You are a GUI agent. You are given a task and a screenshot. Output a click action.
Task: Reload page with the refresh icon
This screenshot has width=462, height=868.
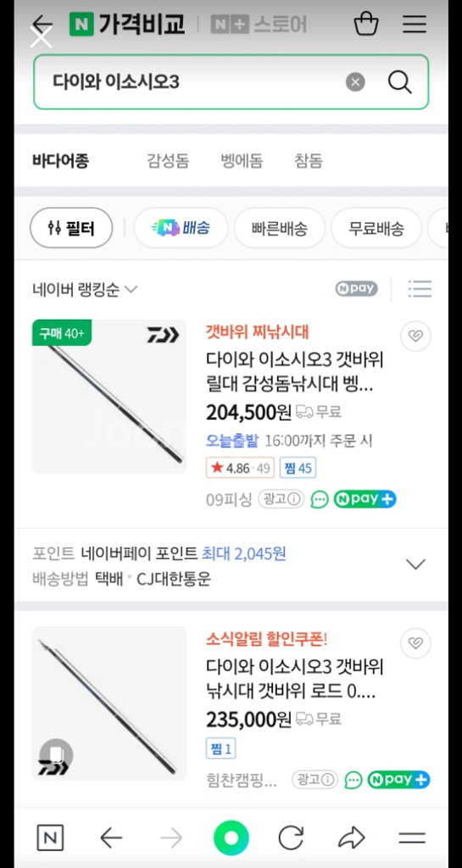291,838
